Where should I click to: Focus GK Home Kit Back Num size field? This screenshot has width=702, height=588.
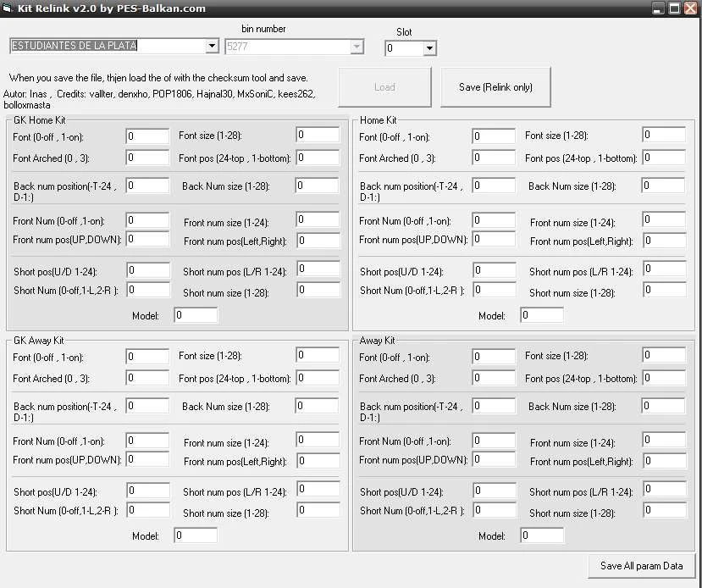[x=318, y=186]
